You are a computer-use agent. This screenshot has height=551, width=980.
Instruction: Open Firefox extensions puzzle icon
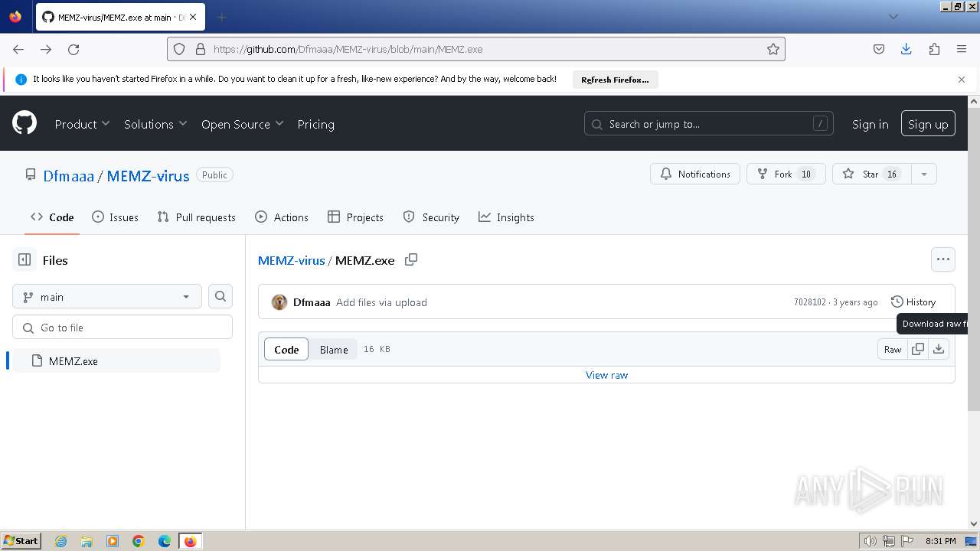934,49
